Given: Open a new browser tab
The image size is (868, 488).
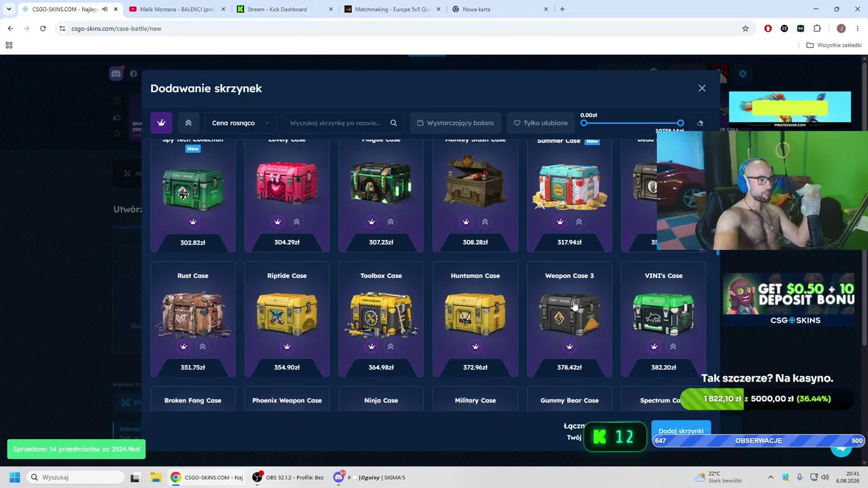Looking at the screenshot, I should click(562, 9).
